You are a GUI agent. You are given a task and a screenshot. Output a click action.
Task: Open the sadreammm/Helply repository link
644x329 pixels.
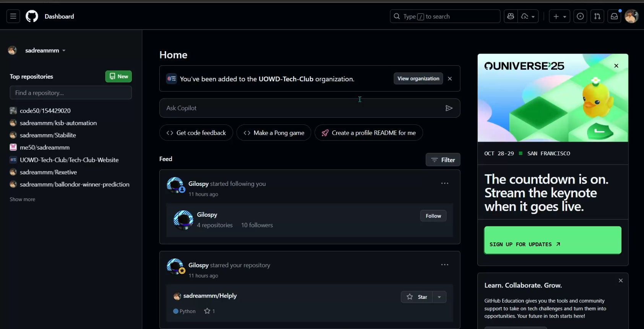tap(210, 296)
